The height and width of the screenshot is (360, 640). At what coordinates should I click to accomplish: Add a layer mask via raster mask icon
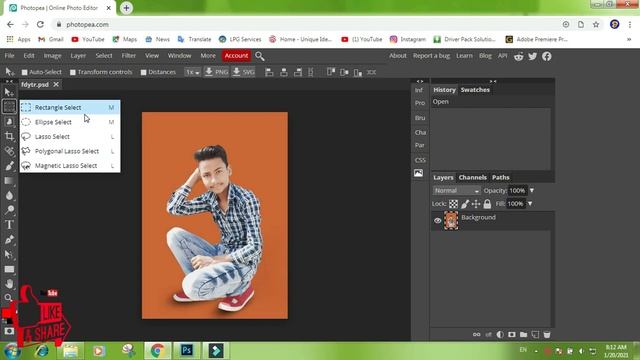(511, 335)
